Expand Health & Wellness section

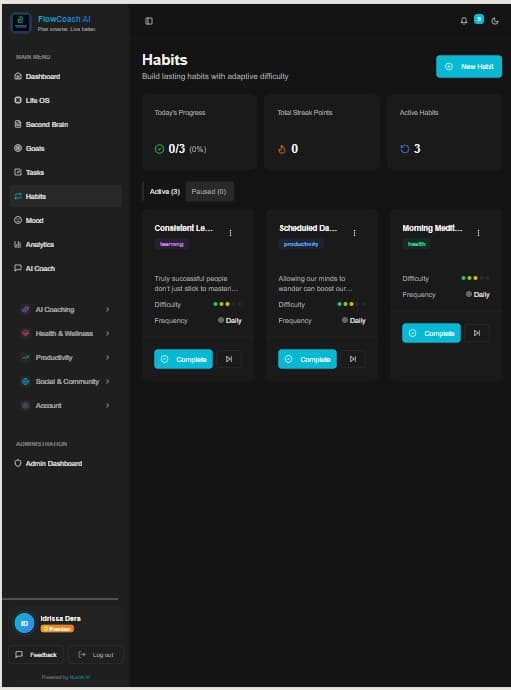(65, 334)
